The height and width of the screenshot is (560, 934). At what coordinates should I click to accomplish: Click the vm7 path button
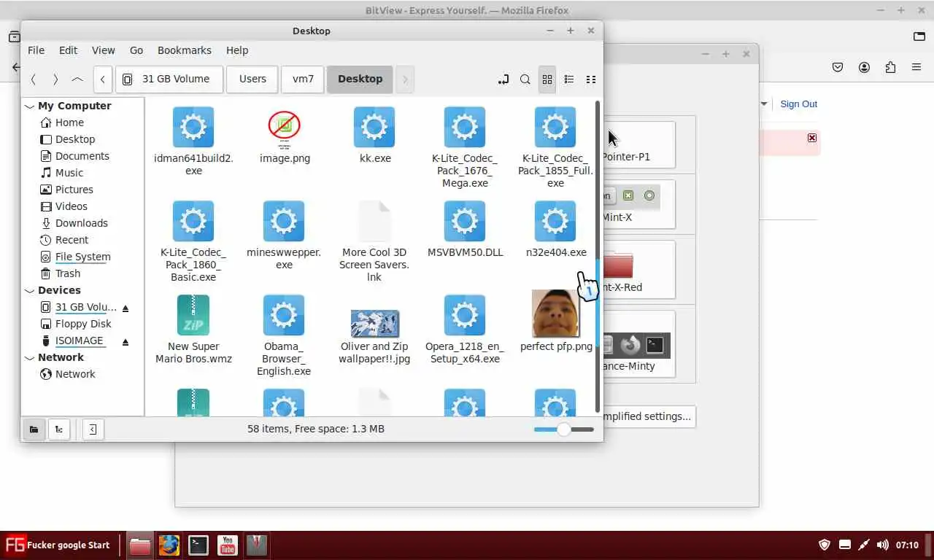[x=303, y=79]
